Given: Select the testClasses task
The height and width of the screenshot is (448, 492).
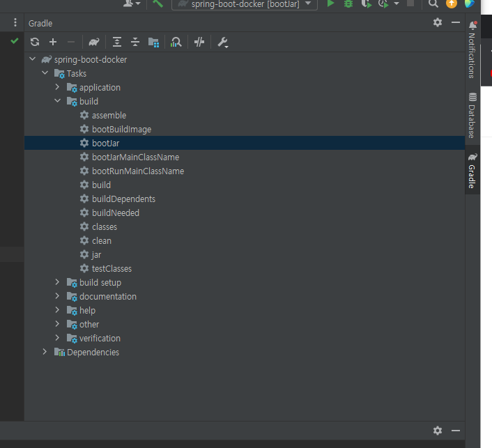Looking at the screenshot, I should (112, 268).
